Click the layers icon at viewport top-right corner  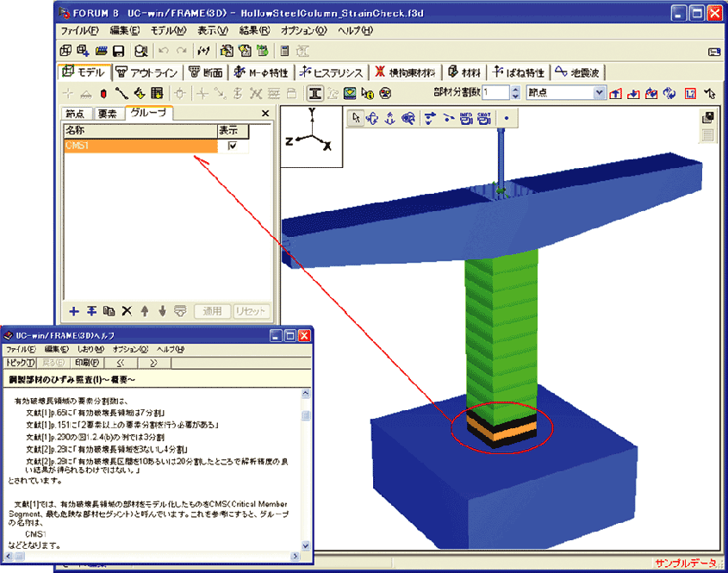click(708, 117)
